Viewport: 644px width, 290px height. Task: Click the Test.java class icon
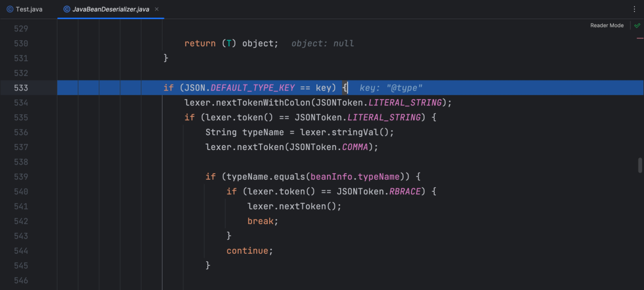[x=10, y=9]
